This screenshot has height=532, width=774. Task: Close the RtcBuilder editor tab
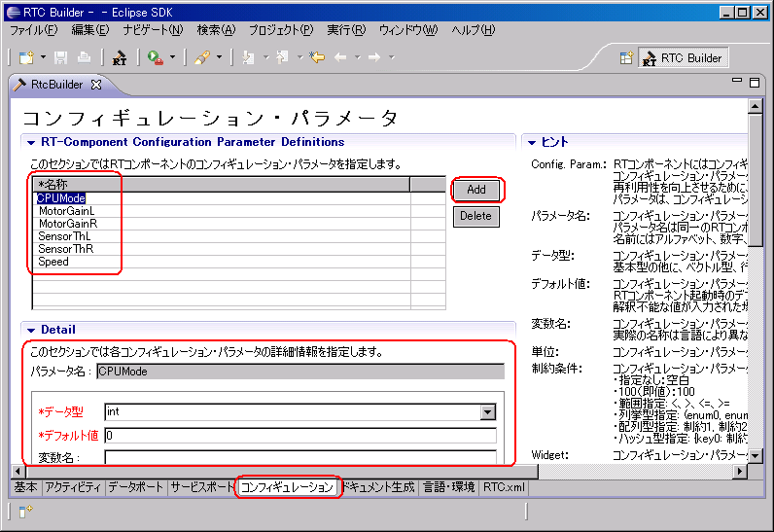(96, 85)
